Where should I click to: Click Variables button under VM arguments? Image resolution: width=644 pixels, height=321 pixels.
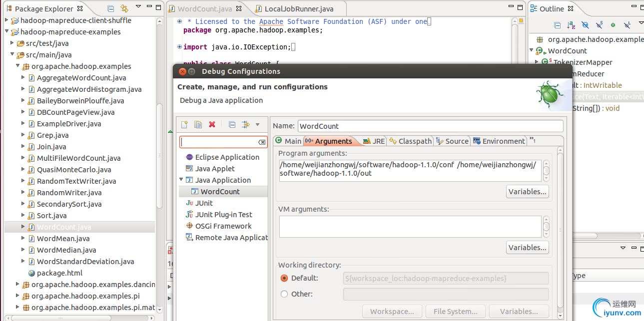click(x=527, y=248)
